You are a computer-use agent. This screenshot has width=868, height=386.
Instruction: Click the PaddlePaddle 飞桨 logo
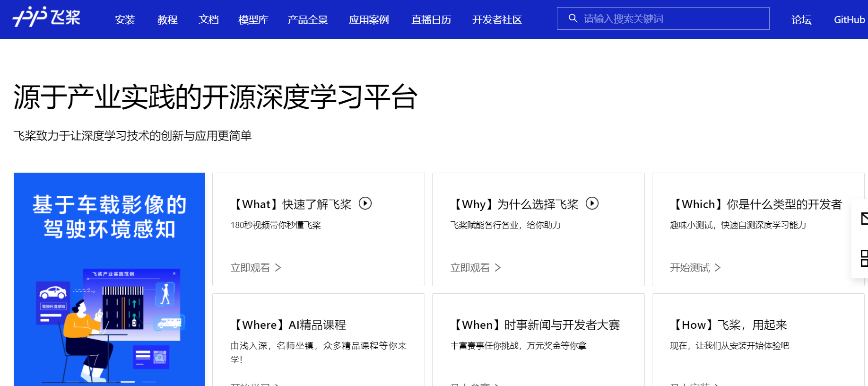[x=46, y=17]
